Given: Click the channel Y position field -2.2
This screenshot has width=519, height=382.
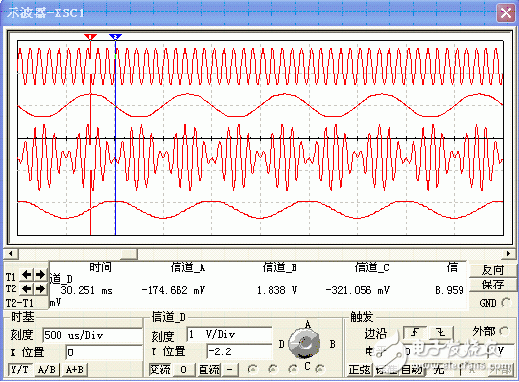Looking at the screenshot, I should click(239, 351).
